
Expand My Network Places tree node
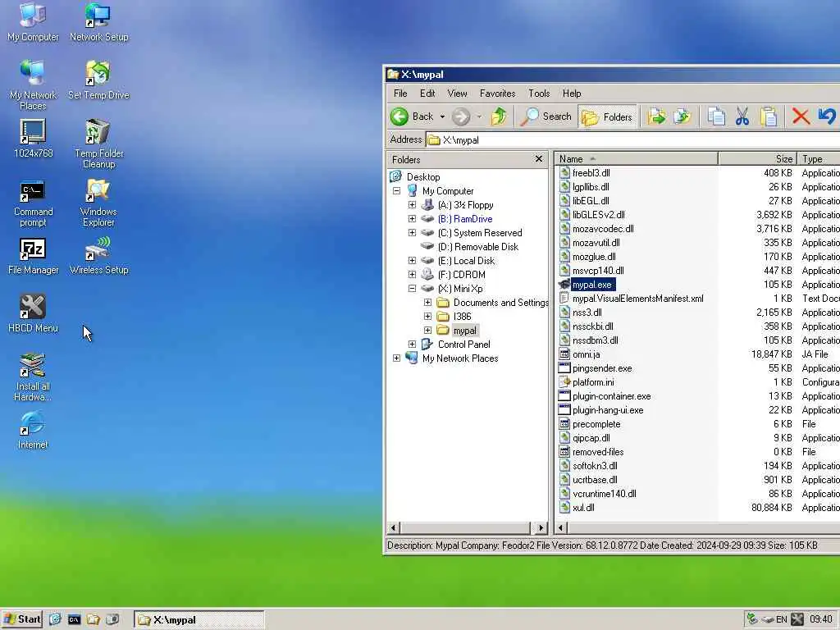(396, 358)
